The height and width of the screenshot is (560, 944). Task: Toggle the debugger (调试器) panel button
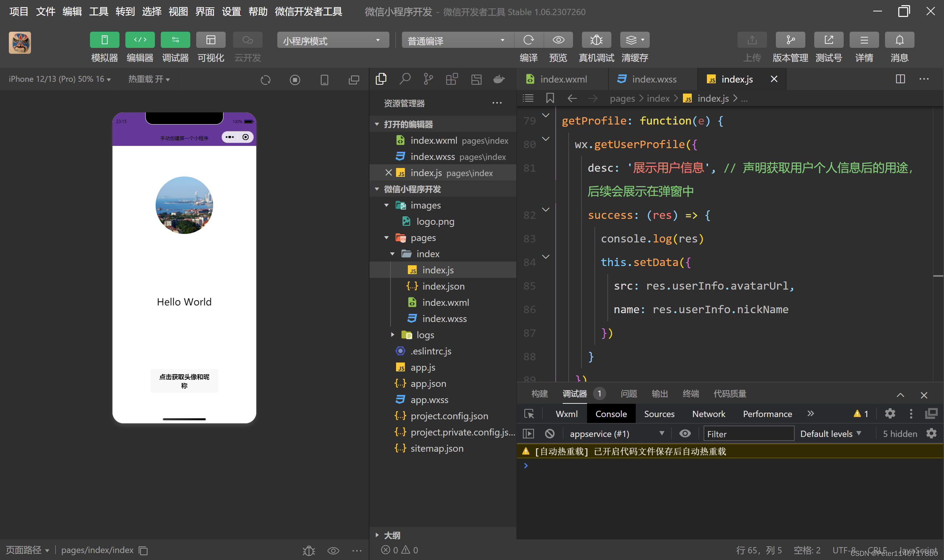[x=175, y=40]
